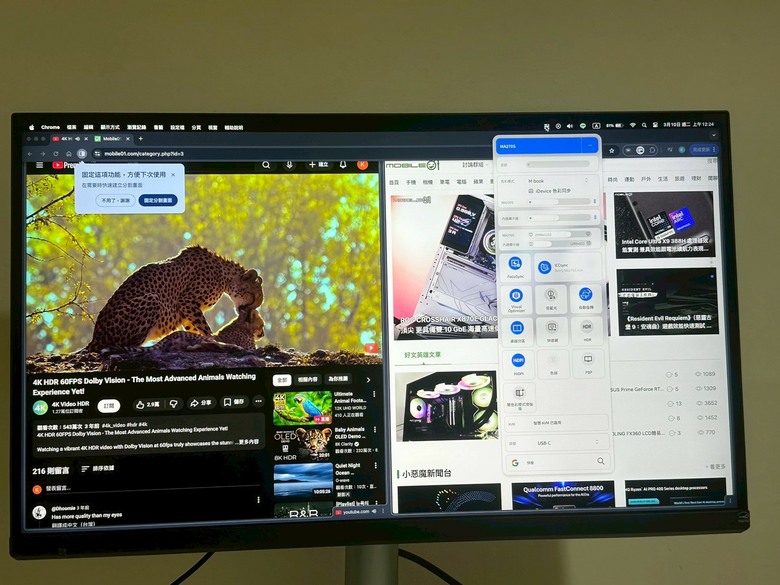
Task: Click the bottom-left multi-line label tile
Action: pos(519,397)
